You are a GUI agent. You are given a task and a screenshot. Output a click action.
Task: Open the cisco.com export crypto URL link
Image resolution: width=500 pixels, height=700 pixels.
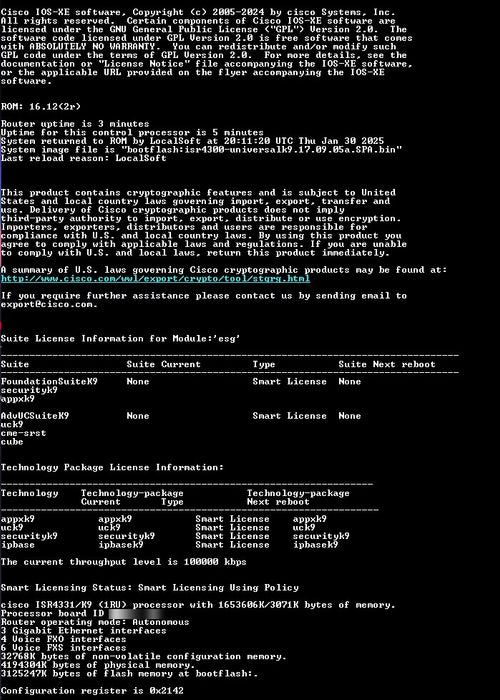point(155,279)
